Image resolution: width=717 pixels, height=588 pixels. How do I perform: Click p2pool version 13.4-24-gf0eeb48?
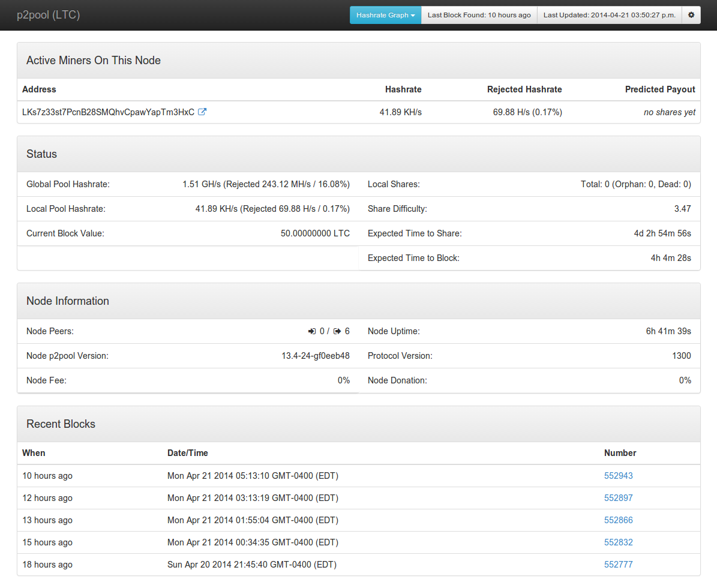316,356
